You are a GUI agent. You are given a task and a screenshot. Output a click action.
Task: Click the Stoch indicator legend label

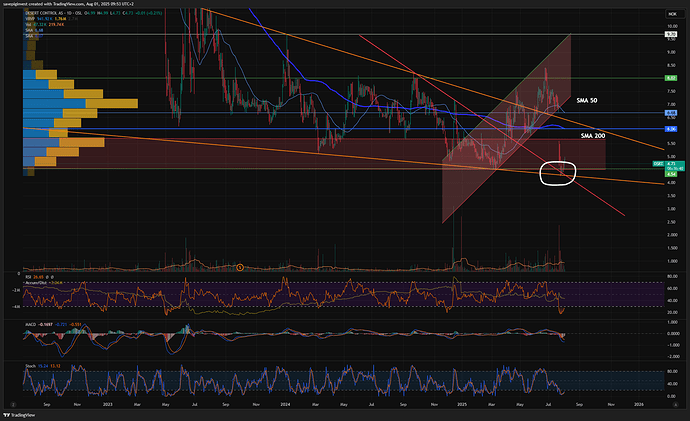29,368
